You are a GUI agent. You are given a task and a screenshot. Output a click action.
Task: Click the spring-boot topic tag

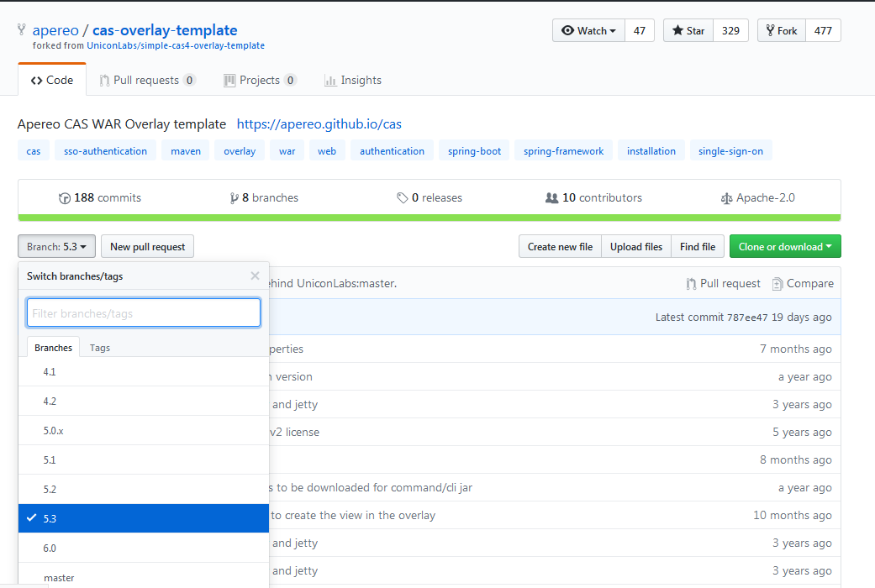tap(474, 150)
